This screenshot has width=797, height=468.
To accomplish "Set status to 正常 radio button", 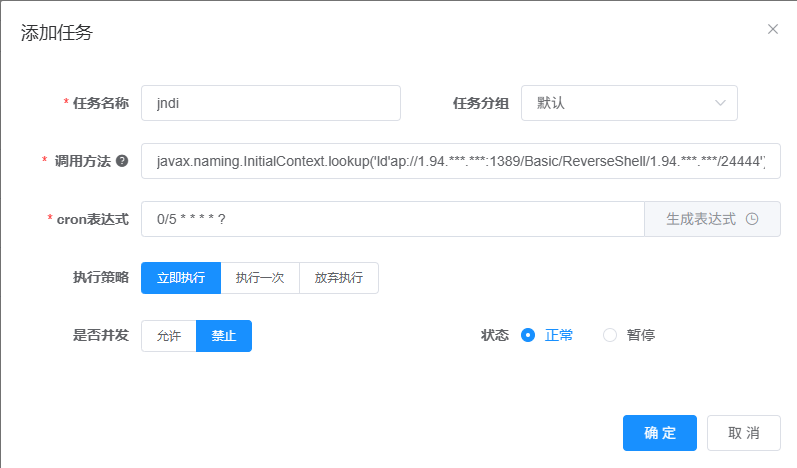I will 529,335.
